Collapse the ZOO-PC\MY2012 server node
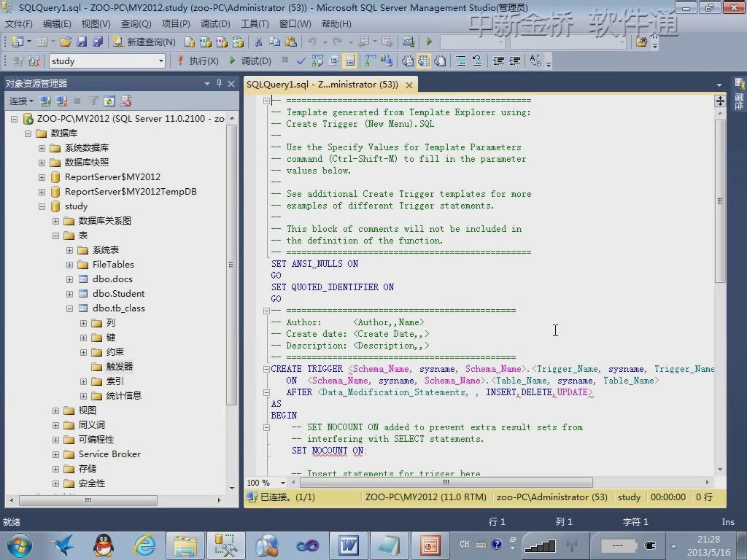The image size is (747, 560). (15, 119)
